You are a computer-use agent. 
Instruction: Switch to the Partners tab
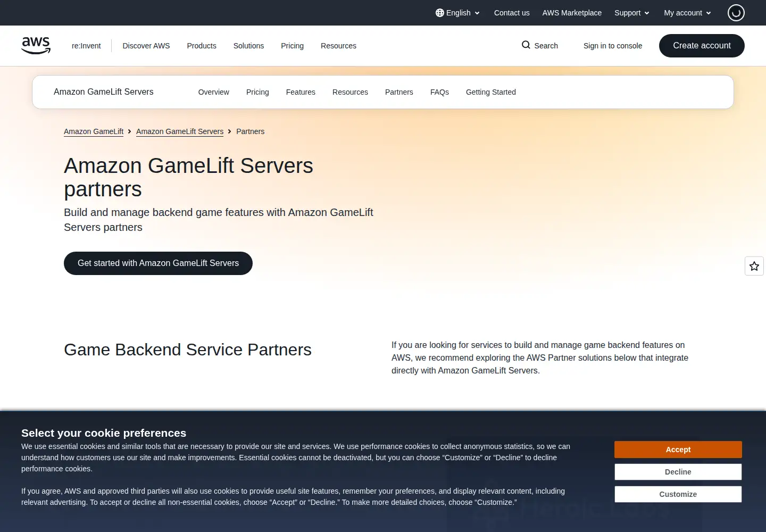click(399, 92)
